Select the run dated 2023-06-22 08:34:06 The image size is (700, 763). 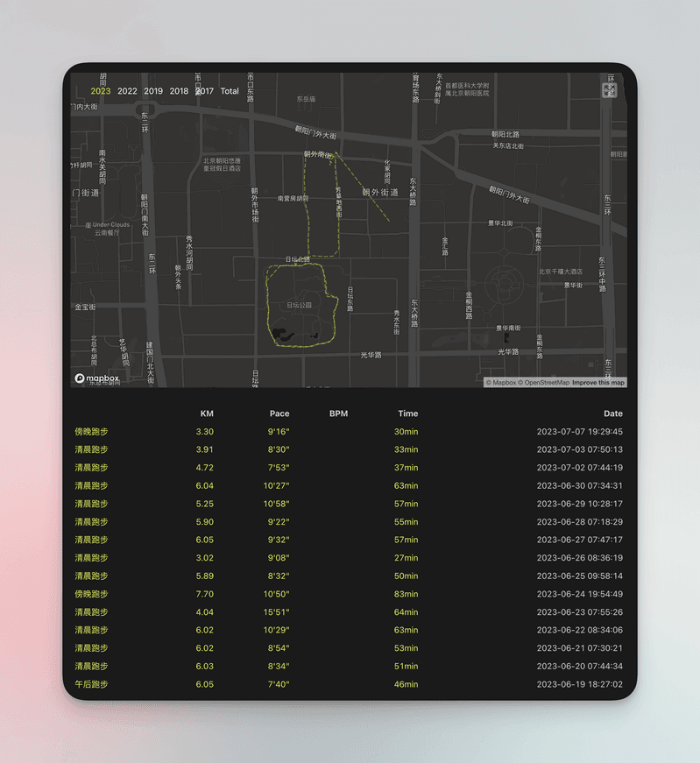(x=349, y=630)
